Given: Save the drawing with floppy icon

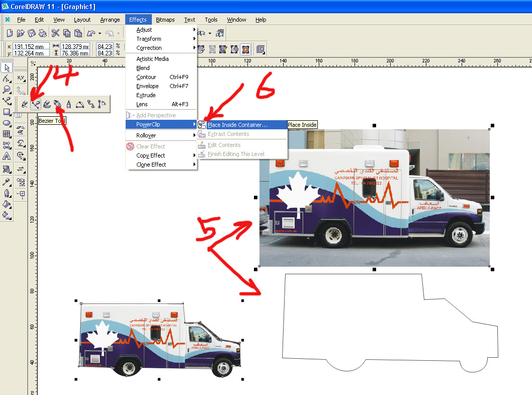Looking at the screenshot, I should coord(32,33).
